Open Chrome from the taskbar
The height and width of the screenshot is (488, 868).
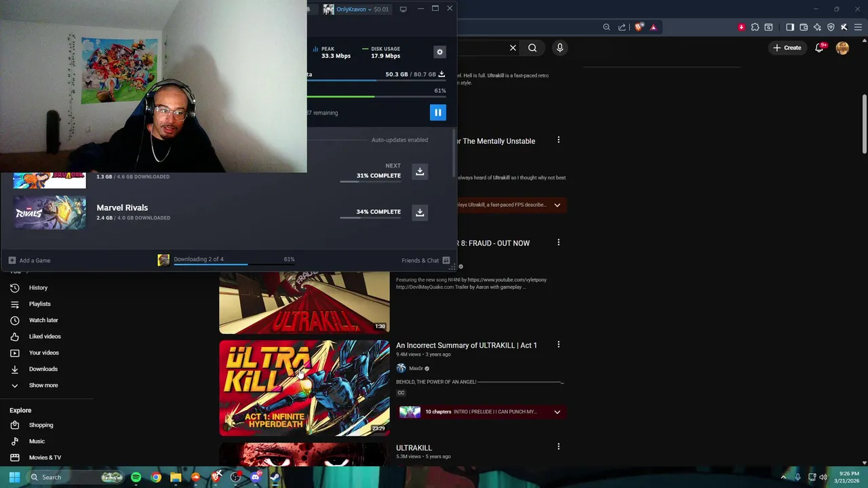[156, 477]
